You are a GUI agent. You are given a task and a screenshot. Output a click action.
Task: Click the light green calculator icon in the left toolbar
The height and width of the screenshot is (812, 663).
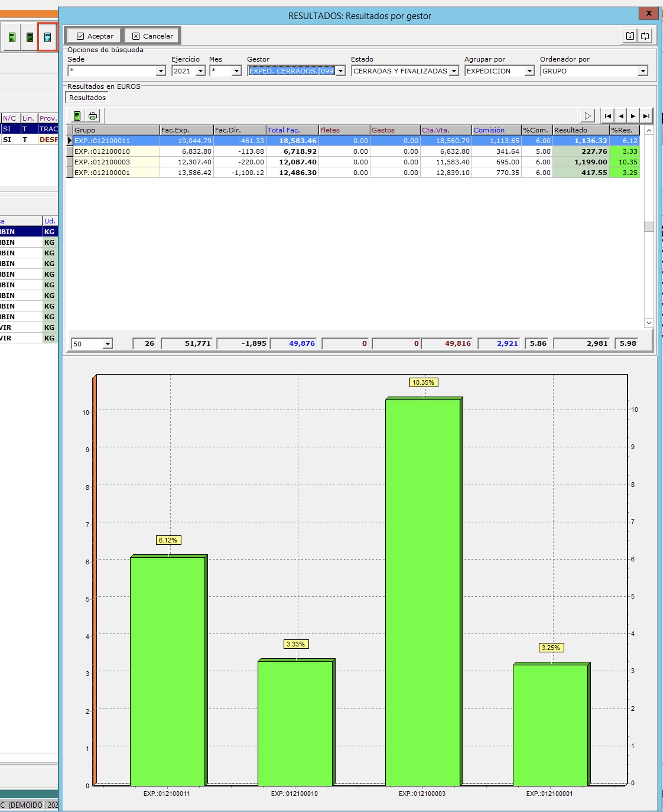click(12, 37)
